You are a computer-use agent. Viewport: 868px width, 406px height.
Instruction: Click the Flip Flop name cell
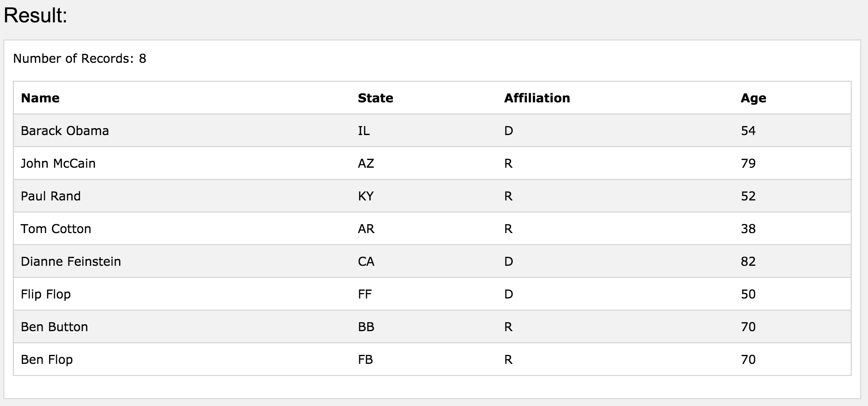pyautogui.click(x=46, y=294)
